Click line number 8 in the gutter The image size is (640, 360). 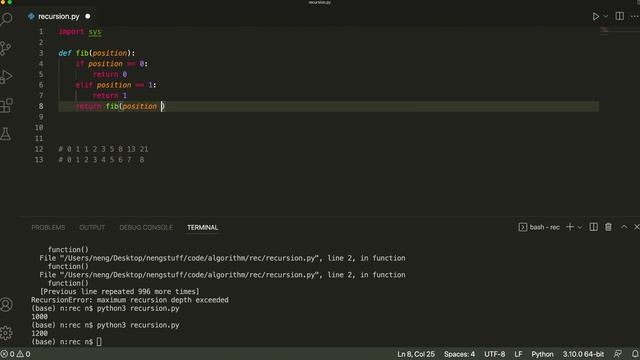point(40,106)
